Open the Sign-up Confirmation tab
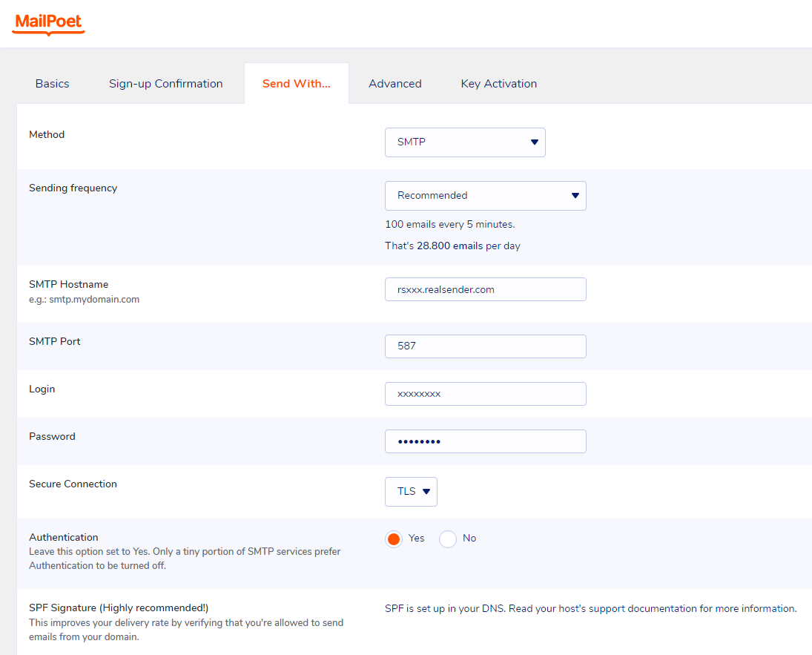 [x=165, y=83]
